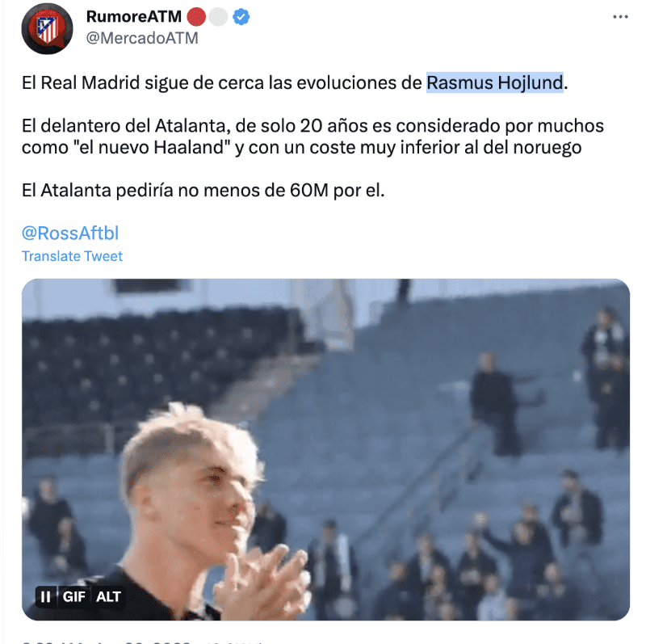The image size is (646, 644).
Task: Click the GIF label badge
Action: coord(73,596)
